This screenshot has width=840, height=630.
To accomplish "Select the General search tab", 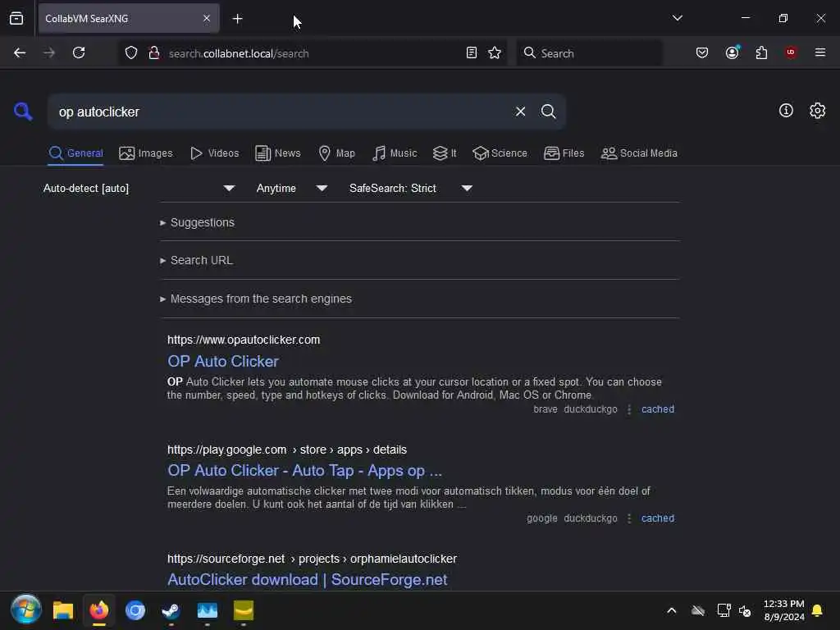I will point(75,153).
